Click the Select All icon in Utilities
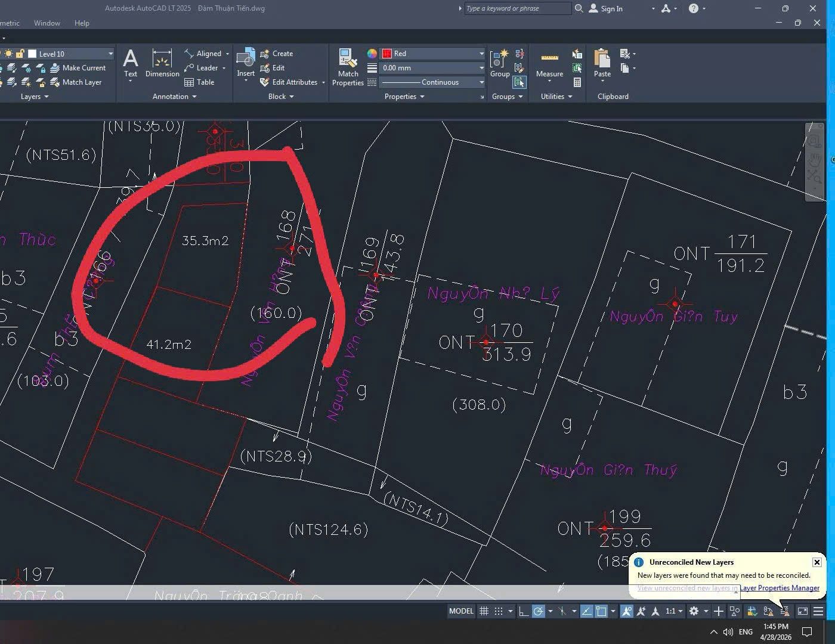Screen dimensions: 835x644 (x=577, y=68)
